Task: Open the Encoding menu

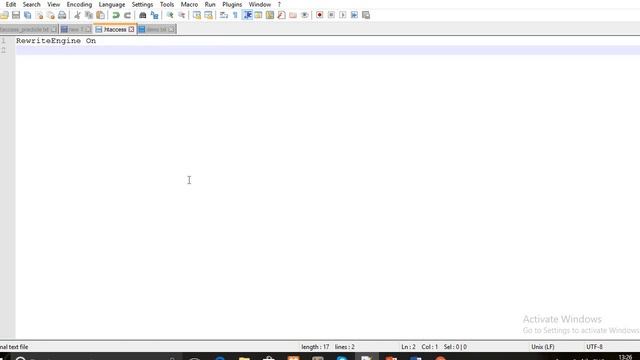Action: [x=79, y=4]
